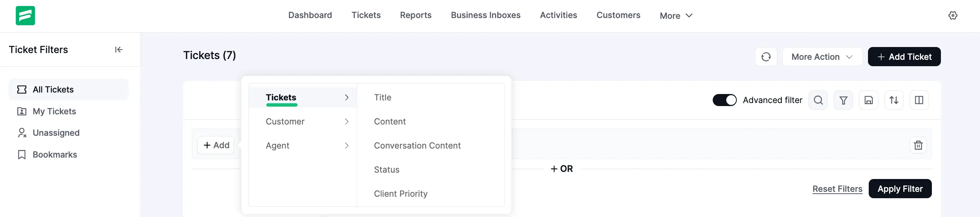Click the settings gear icon

pos(953,16)
